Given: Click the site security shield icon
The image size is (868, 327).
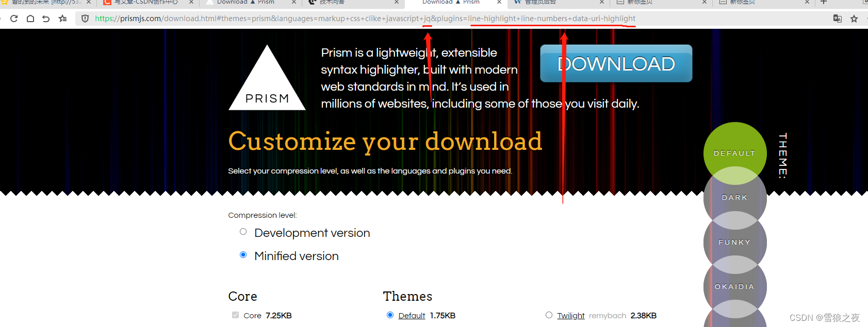Looking at the screenshot, I should click(85, 19).
